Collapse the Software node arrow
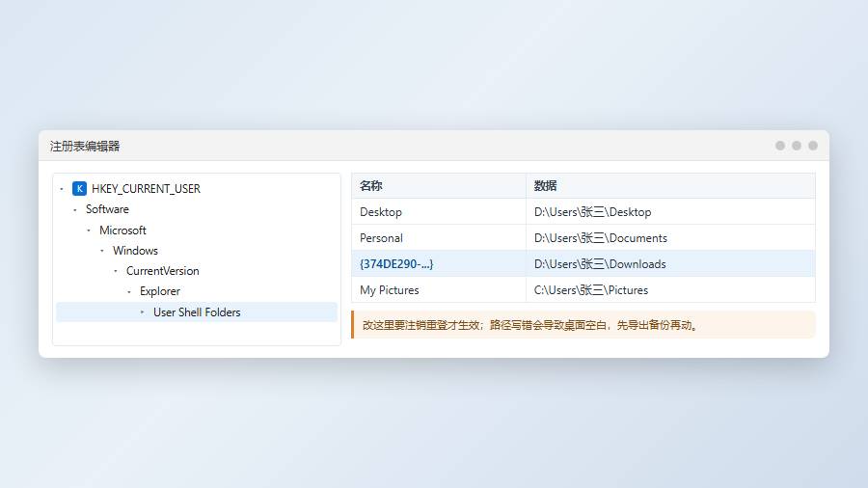This screenshot has height=488, width=868. pyautogui.click(x=74, y=209)
